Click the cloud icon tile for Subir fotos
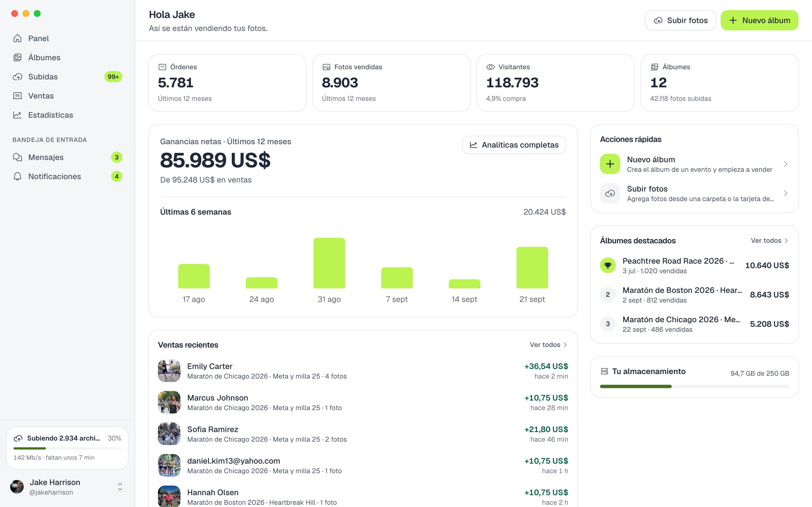Screen dimensions: 812x507 (x=610, y=193)
